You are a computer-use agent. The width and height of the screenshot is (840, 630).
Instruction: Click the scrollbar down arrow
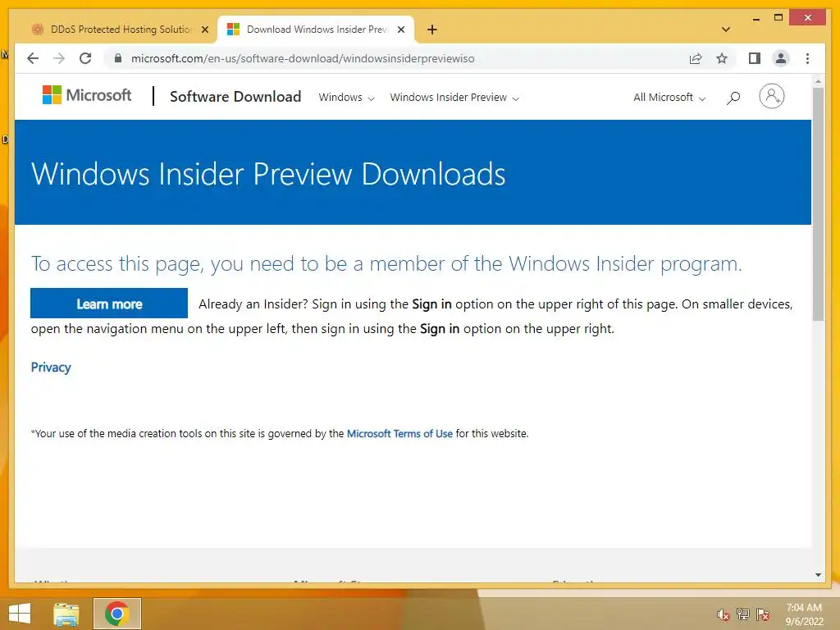point(818,575)
